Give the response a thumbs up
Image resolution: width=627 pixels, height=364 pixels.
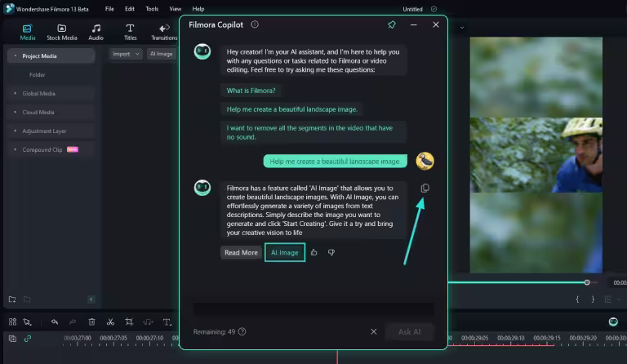(313, 252)
